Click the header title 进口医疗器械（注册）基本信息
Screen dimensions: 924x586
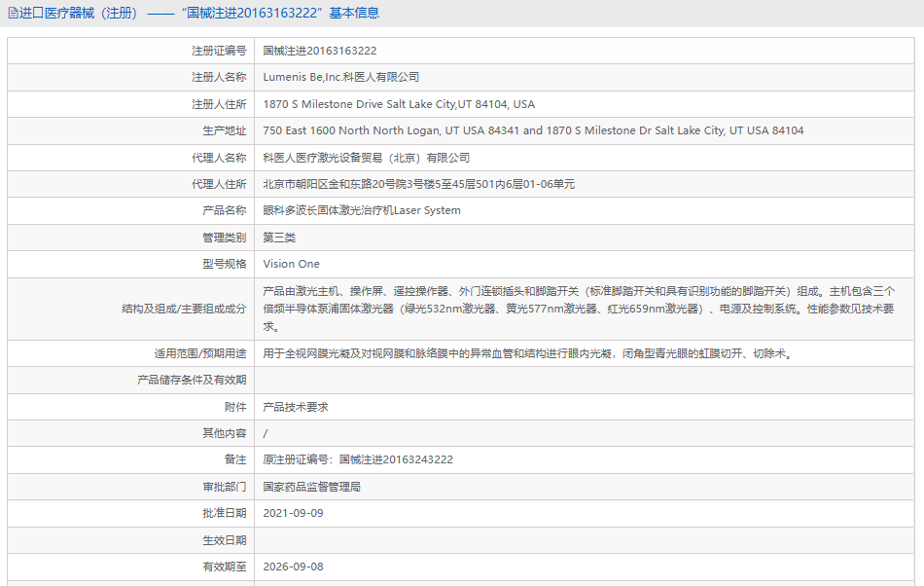tap(199, 13)
